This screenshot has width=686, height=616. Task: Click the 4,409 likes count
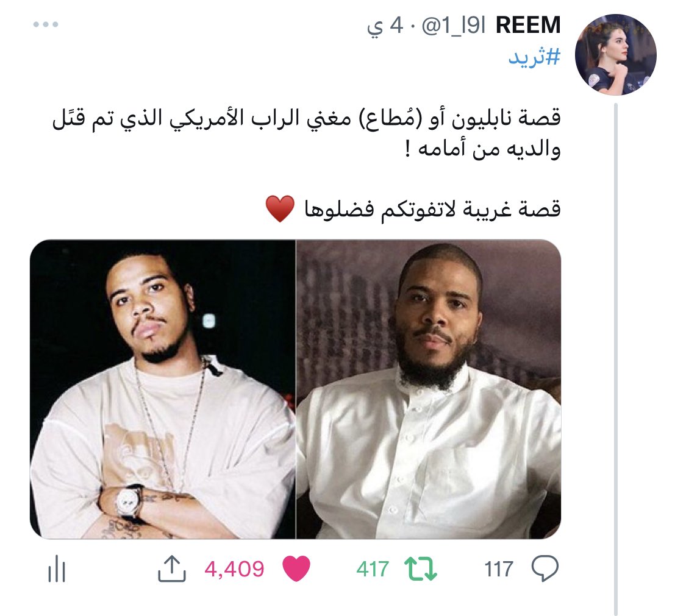click(235, 569)
